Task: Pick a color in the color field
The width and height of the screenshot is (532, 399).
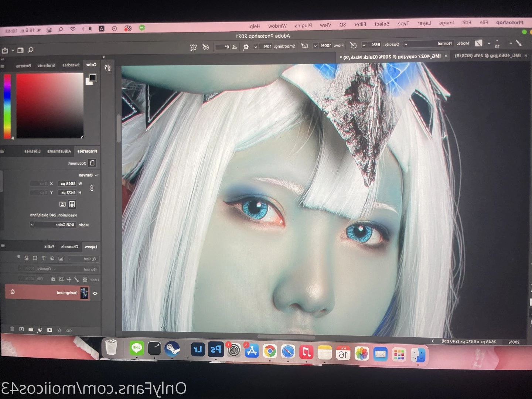Action: tap(50, 106)
